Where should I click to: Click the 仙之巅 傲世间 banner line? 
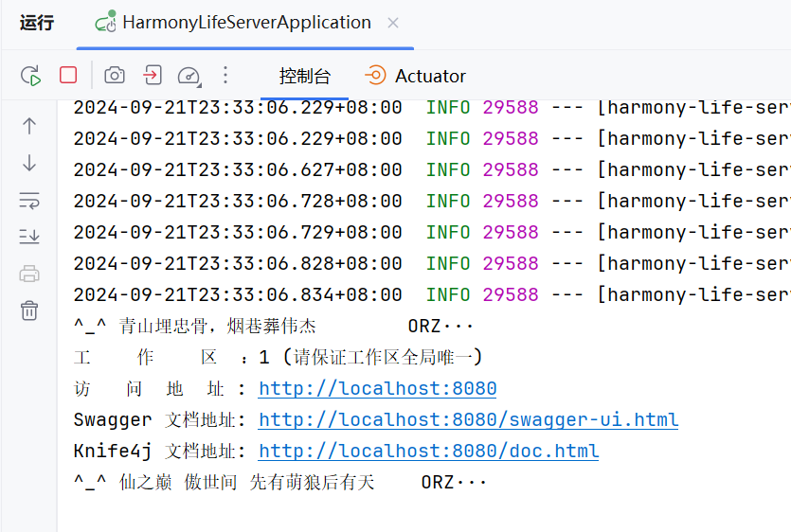[x=280, y=483]
